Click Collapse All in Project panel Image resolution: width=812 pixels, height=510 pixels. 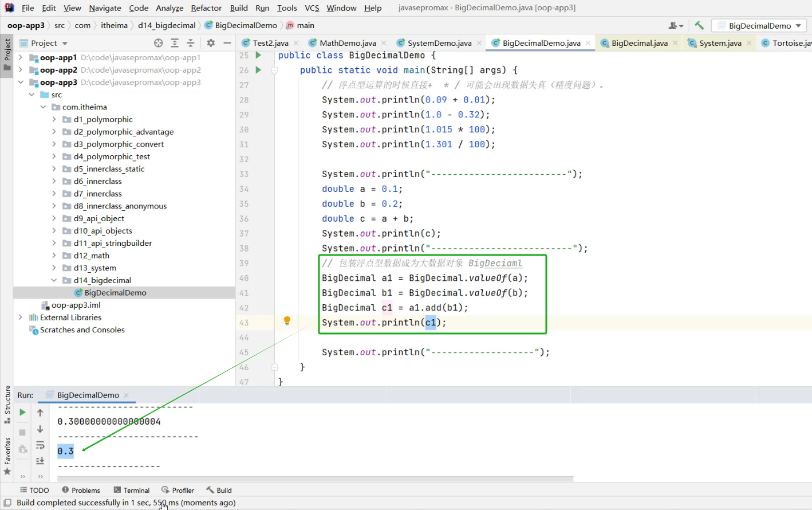tap(191, 43)
